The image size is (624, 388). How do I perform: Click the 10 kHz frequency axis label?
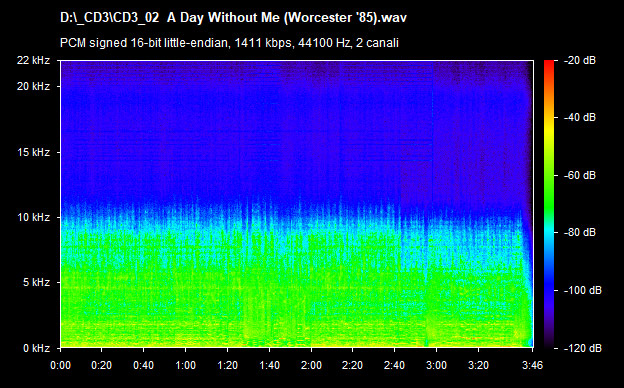coord(33,217)
